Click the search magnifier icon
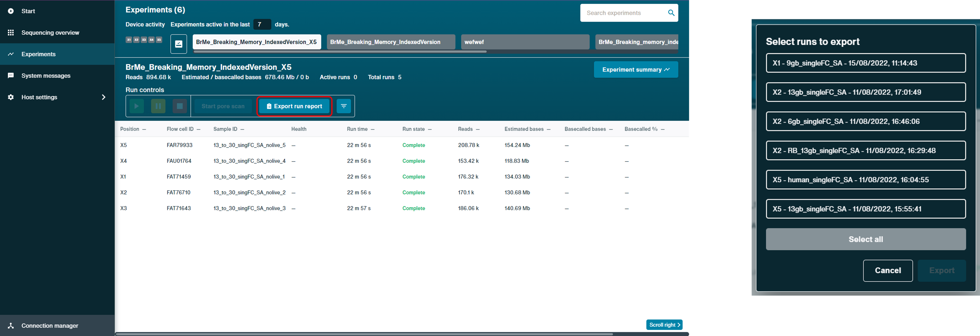Image resolution: width=980 pixels, height=336 pixels. [x=671, y=13]
